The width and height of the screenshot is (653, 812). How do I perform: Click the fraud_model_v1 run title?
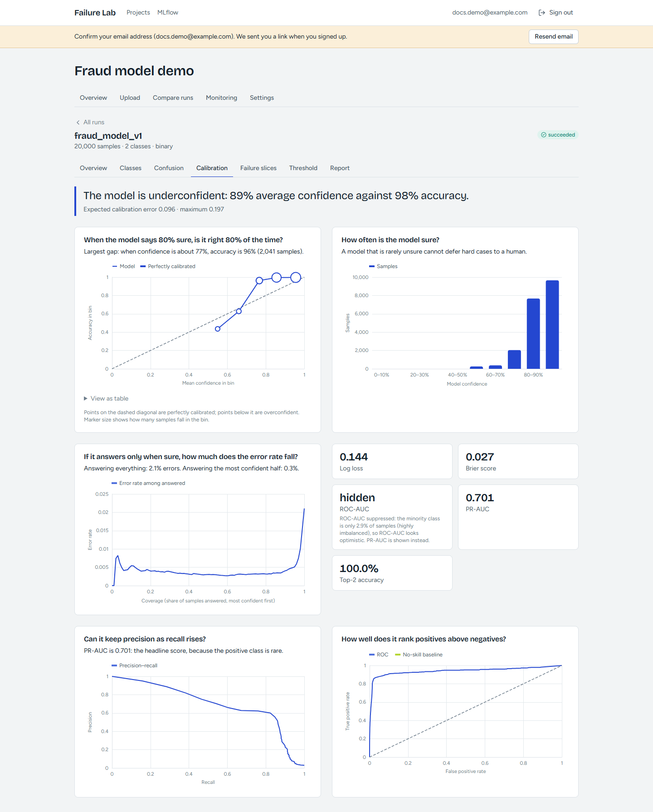coord(108,136)
